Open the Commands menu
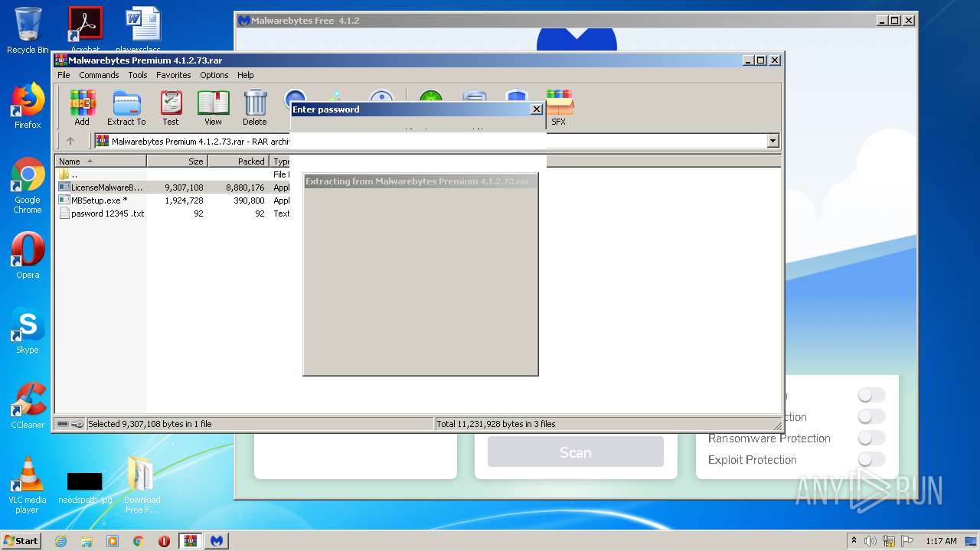The height and width of the screenshot is (551, 980). click(x=99, y=75)
